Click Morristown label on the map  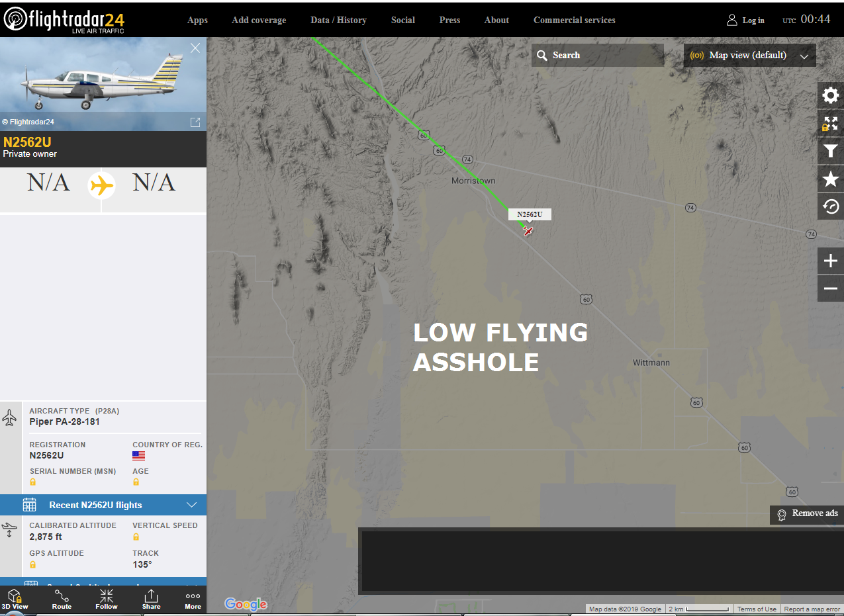click(x=473, y=181)
